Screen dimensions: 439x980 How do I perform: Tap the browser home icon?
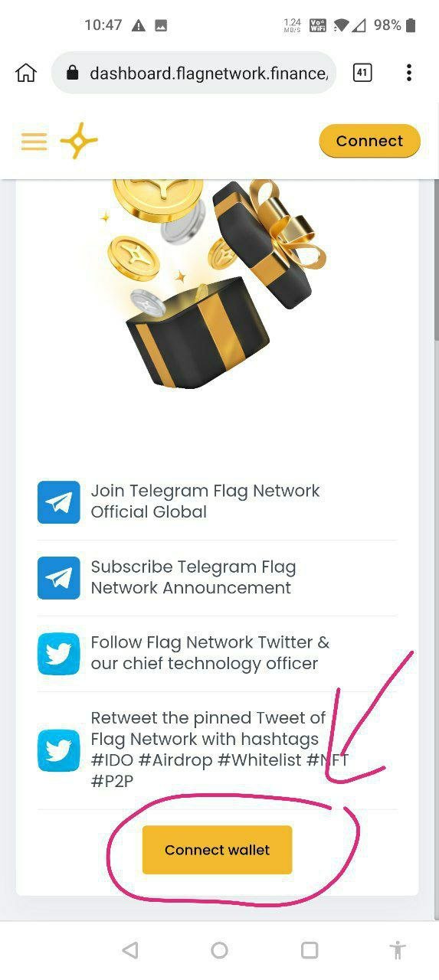(x=26, y=73)
